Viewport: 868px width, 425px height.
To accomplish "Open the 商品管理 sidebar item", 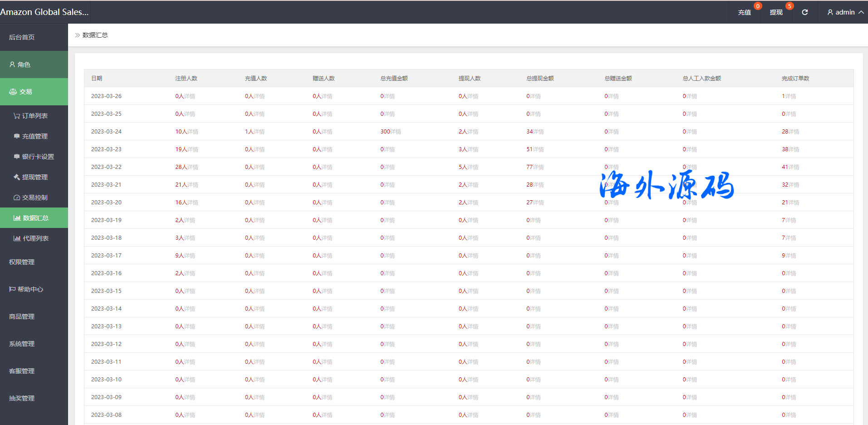I will (x=22, y=316).
